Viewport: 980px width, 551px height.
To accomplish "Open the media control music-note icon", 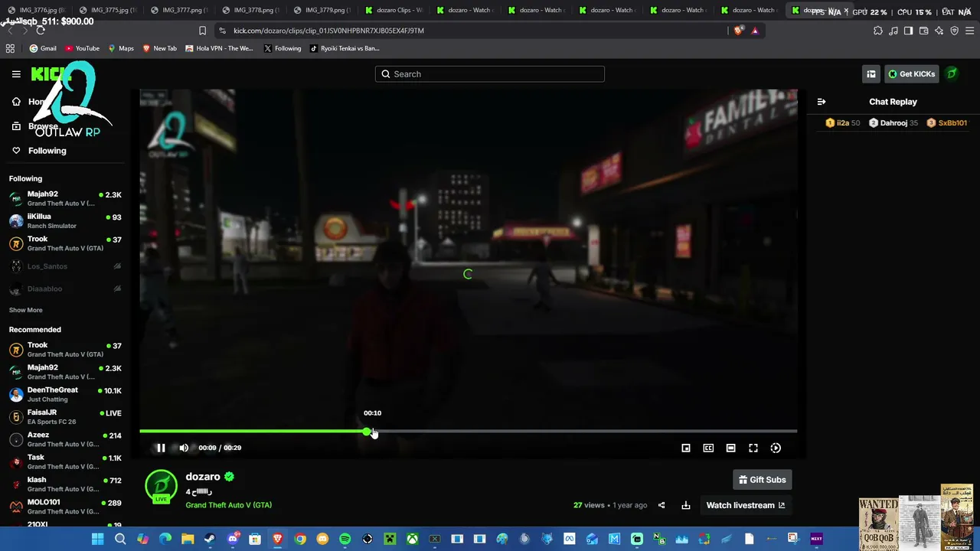I will point(893,31).
